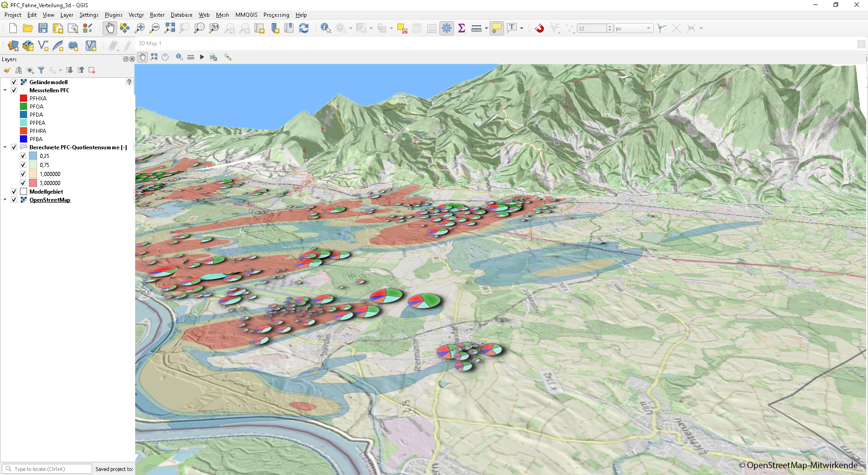Click the New Project icon

(x=13, y=28)
